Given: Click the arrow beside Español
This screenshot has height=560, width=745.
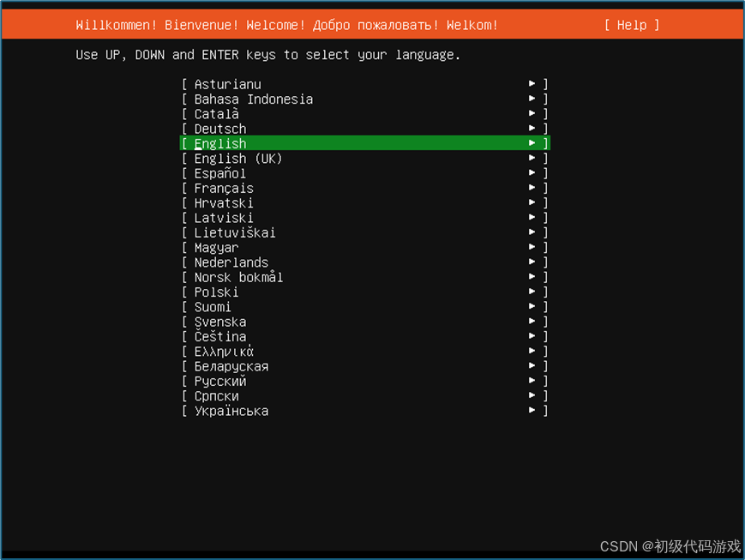Looking at the screenshot, I should pos(532,172).
